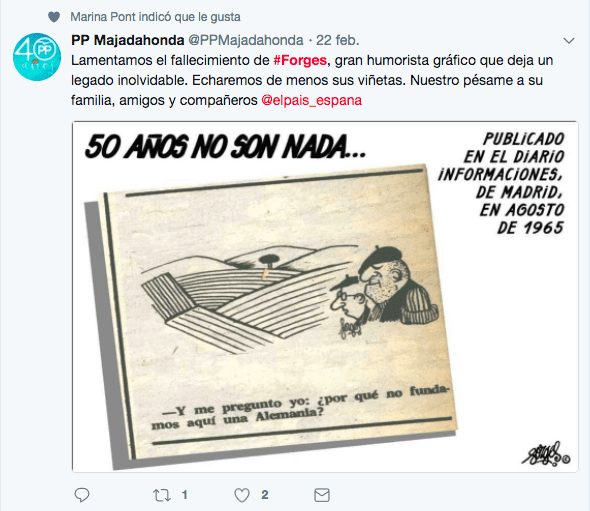
Task: Enlarge the Forges cartoon image
Action: (x=325, y=297)
